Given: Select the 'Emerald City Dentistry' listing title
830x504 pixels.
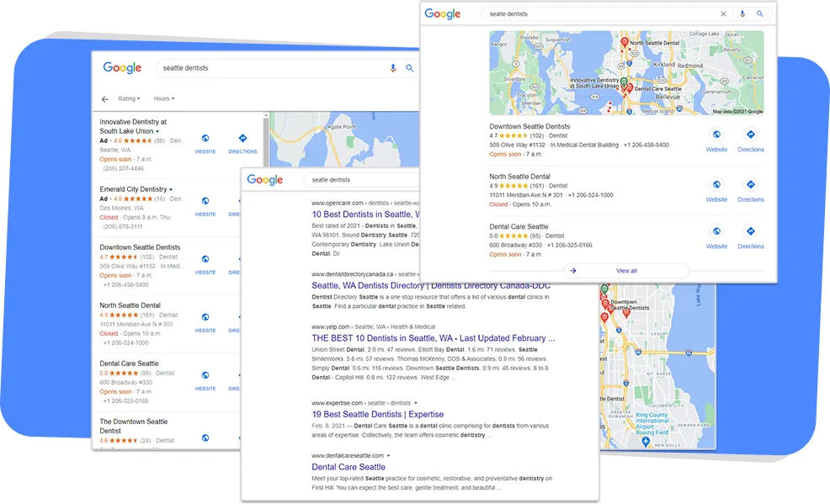Looking at the screenshot, I should point(133,189).
